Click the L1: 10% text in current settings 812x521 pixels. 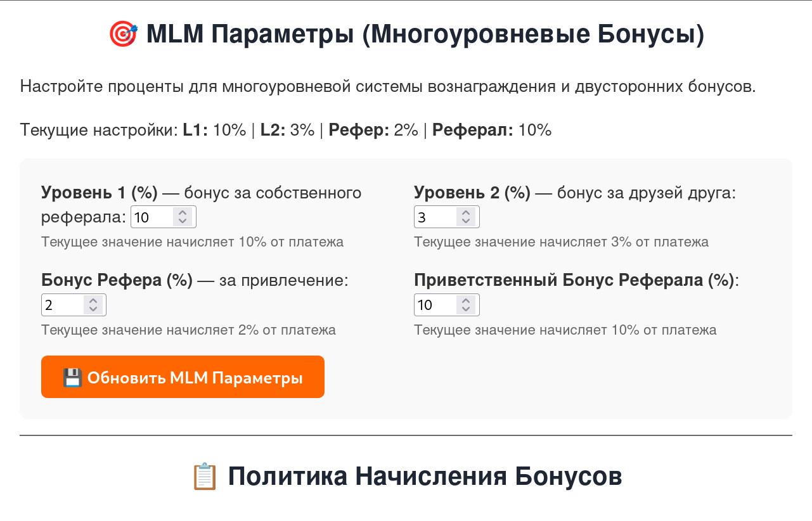[x=216, y=130]
